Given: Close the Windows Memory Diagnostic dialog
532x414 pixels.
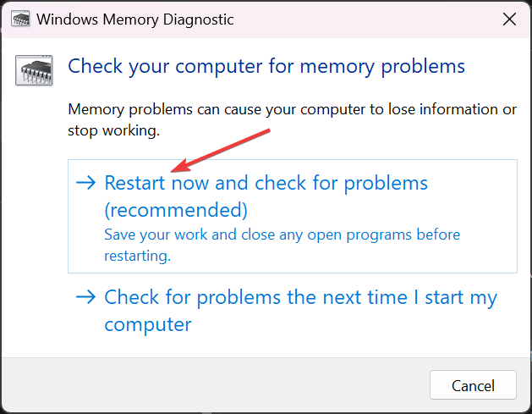Looking at the screenshot, I should 508,19.
